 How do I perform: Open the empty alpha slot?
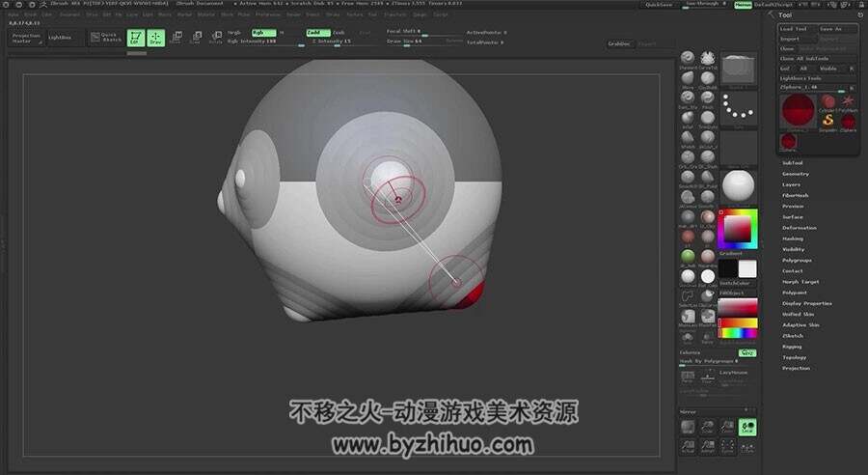point(738,148)
